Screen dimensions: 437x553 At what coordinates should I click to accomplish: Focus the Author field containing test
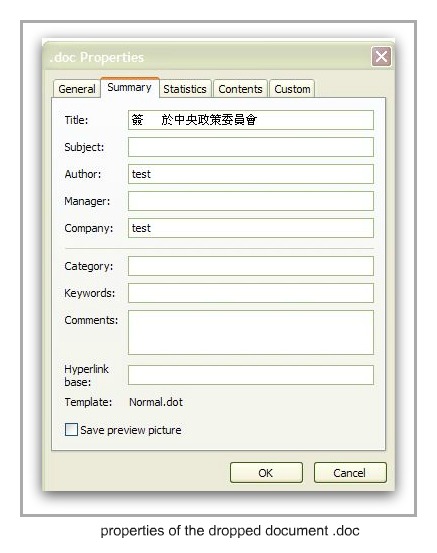tap(251, 174)
